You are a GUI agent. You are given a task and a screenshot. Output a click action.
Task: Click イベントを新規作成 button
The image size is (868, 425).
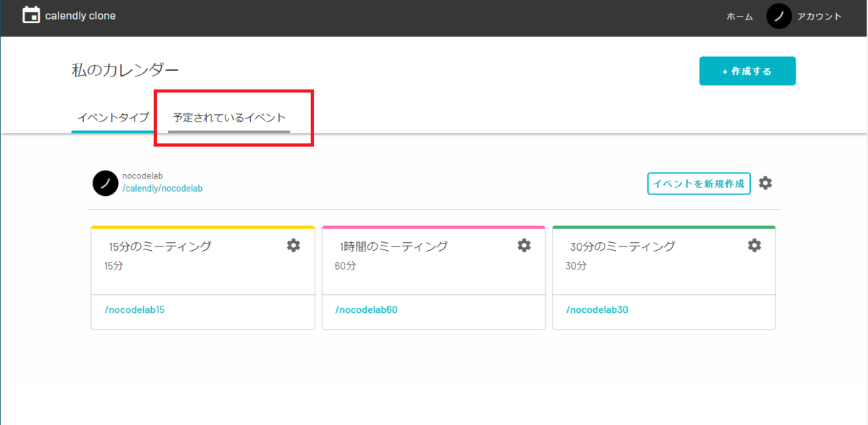pos(699,184)
